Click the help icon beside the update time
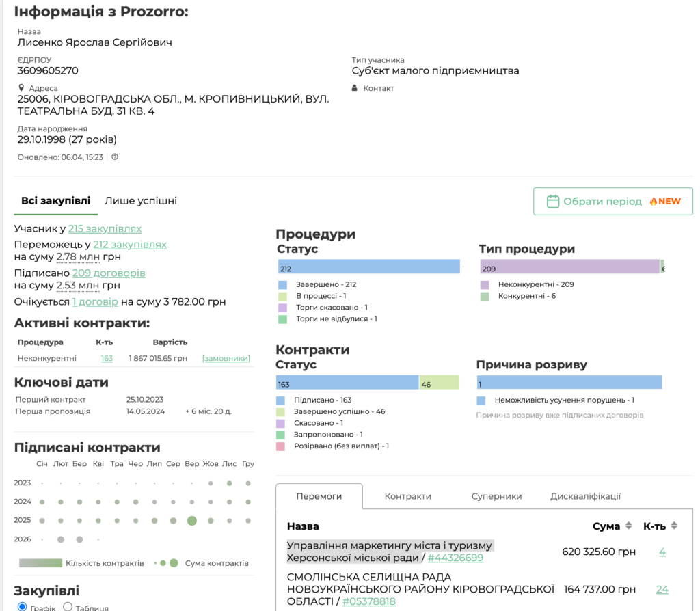 pos(115,157)
